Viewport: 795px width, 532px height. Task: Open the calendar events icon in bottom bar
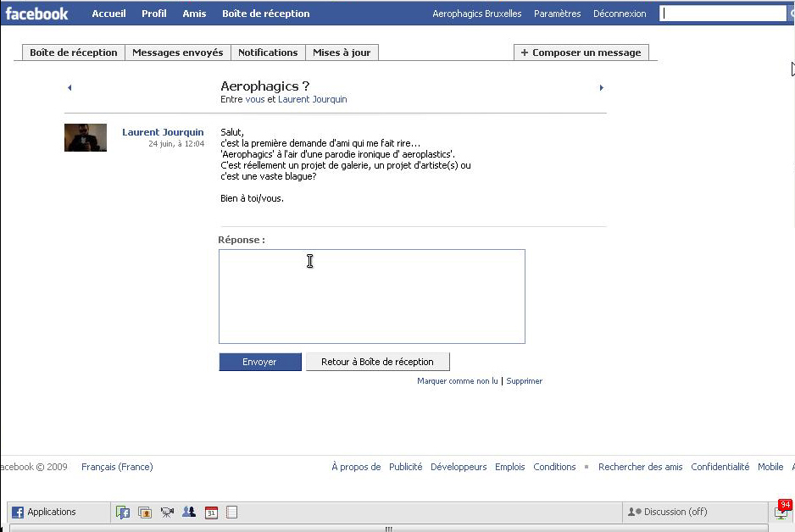pos(211,512)
